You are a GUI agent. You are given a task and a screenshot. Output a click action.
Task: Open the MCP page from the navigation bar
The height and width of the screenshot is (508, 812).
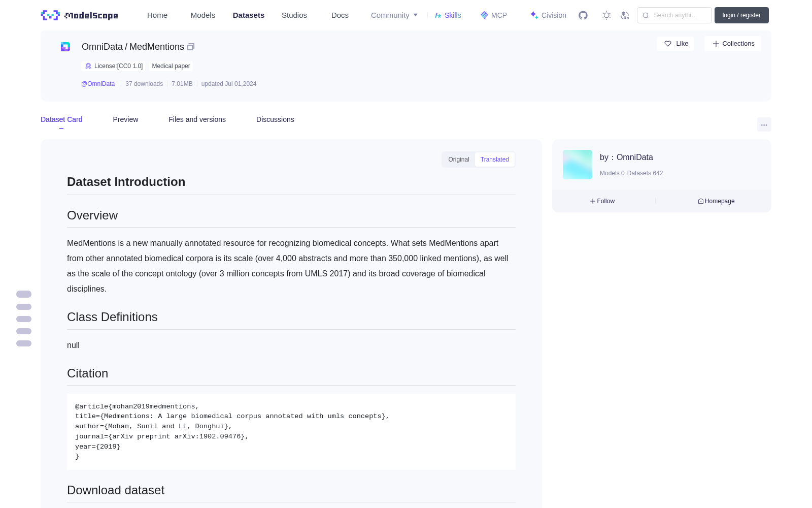point(493,15)
